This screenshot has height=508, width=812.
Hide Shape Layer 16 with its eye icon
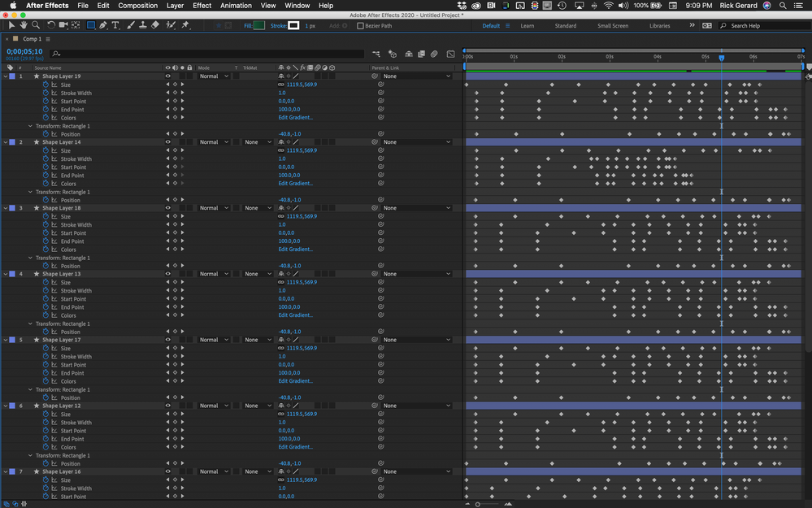pos(167,471)
